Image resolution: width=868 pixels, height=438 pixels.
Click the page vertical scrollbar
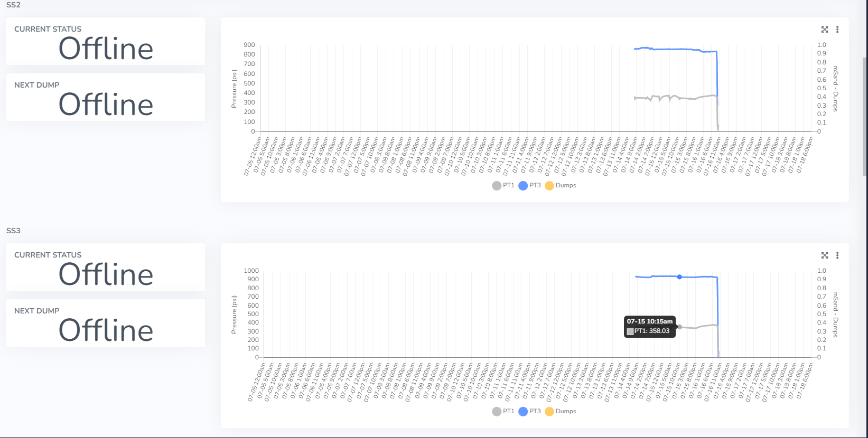[x=865, y=116]
